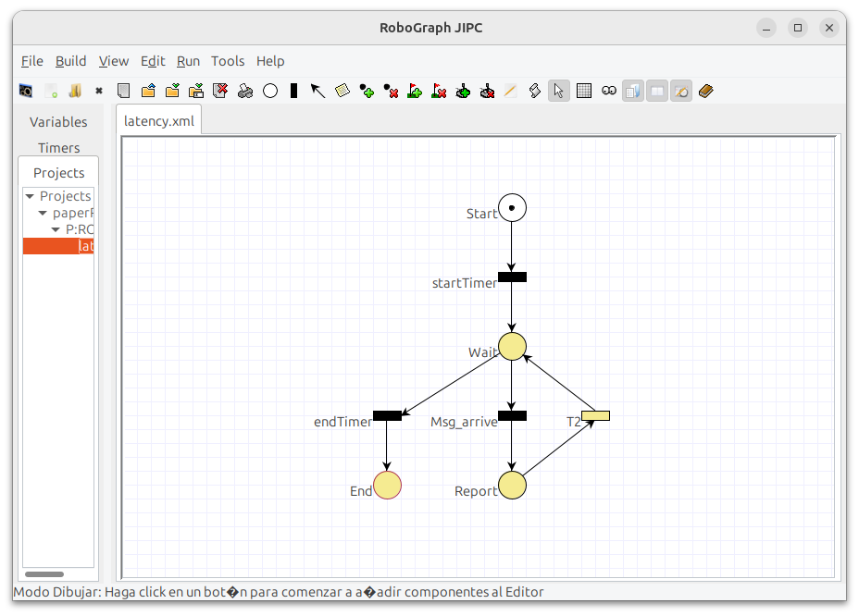Toggle the selection pointer mode button
The image size is (859, 616).
coord(559,91)
